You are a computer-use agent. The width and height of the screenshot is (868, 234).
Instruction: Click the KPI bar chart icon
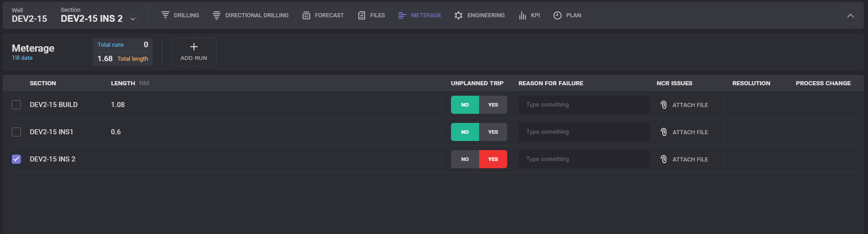(x=523, y=15)
